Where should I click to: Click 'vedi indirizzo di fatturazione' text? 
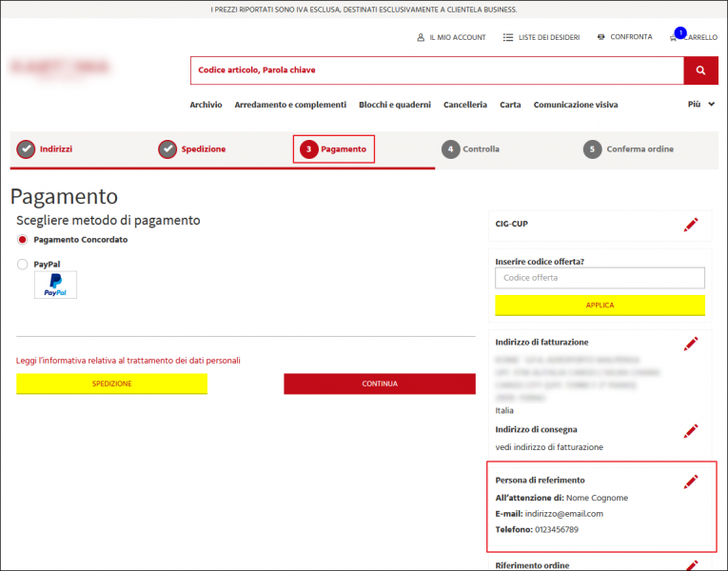[x=549, y=447]
